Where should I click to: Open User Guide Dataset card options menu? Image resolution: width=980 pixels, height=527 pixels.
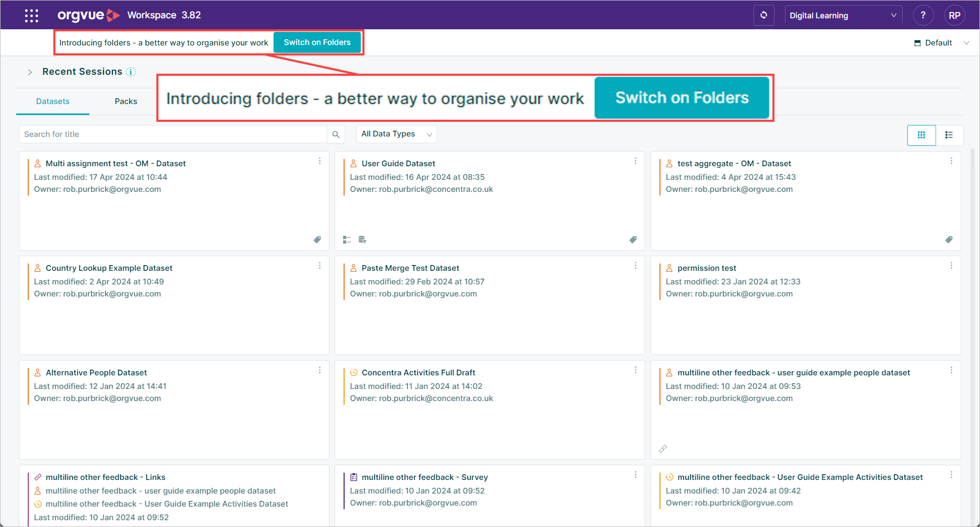[635, 161]
